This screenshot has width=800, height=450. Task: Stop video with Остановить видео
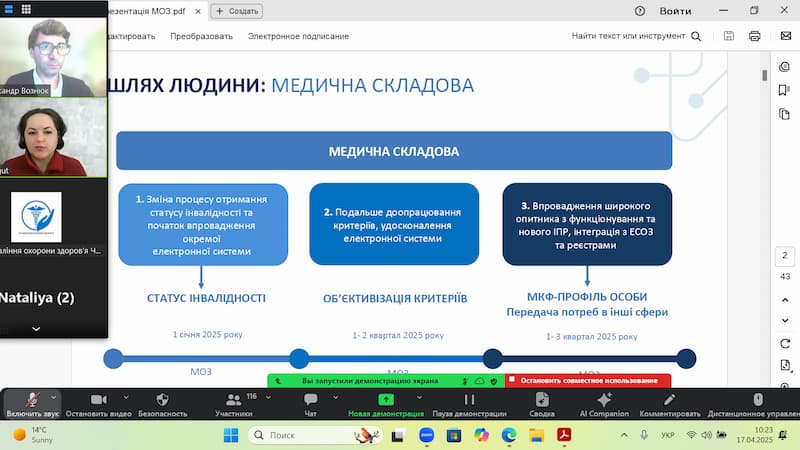98,404
